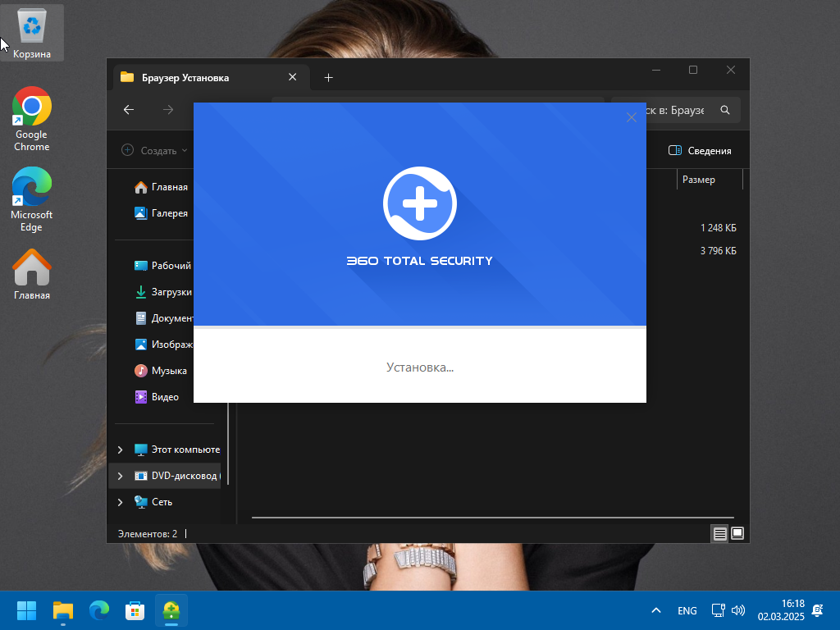840x630 pixels.
Task: Sort by the Размер column header
Action: click(710, 180)
